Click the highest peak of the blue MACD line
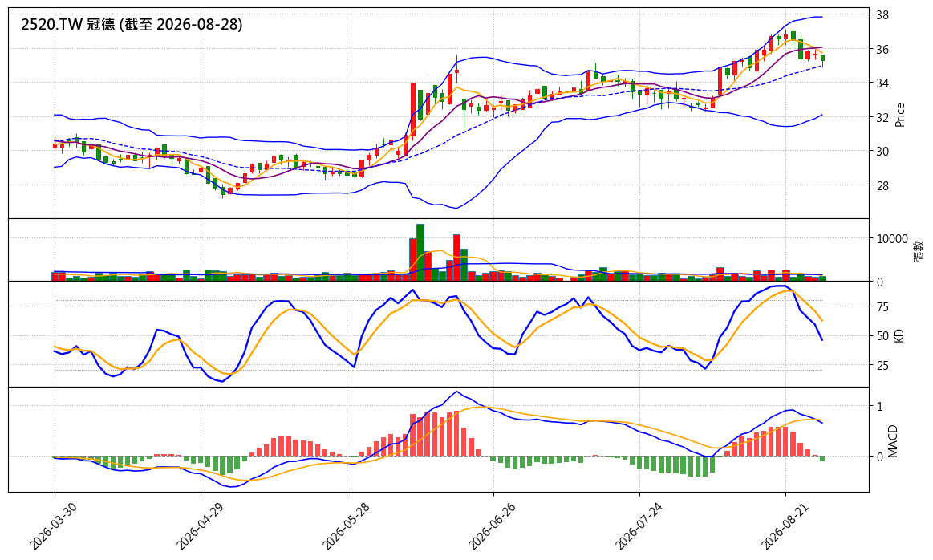Viewport: 933px width, 560px height. click(x=456, y=392)
